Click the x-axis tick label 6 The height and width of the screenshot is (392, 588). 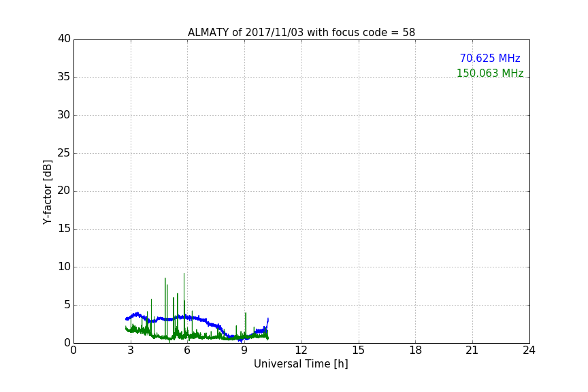point(187,351)
